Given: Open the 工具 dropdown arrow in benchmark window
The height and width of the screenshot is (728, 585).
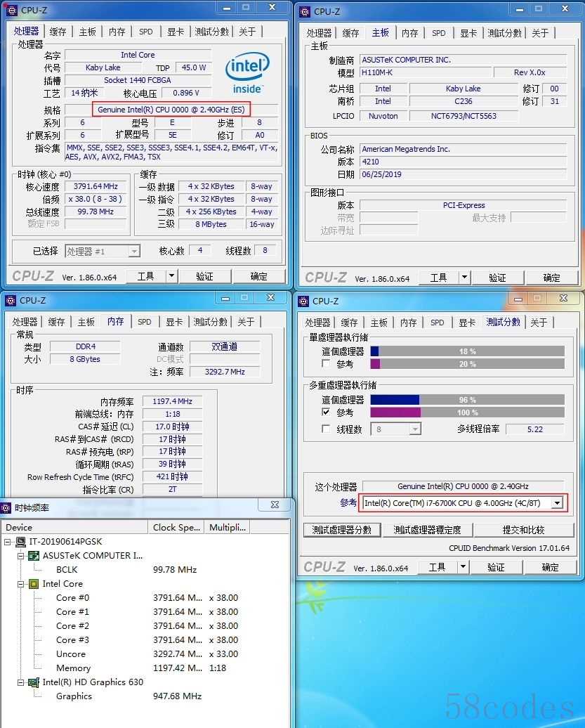Looking at the screenshot, I should click(463, 567).
